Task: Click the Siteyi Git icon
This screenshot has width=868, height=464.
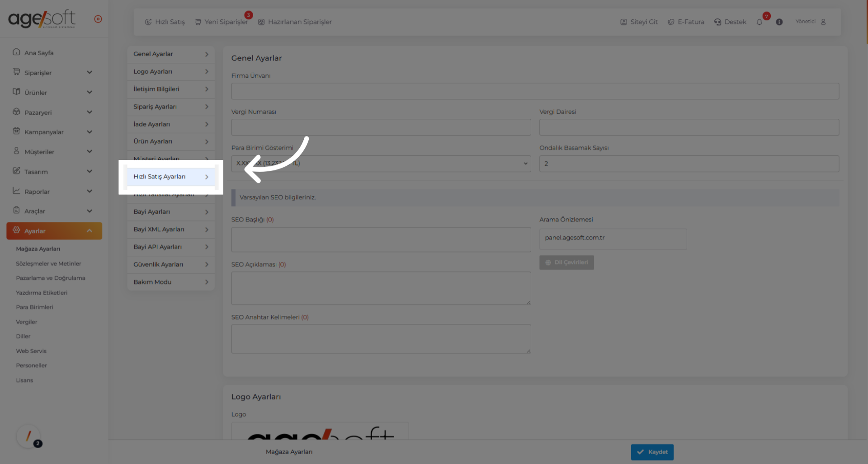Action: 623,22
